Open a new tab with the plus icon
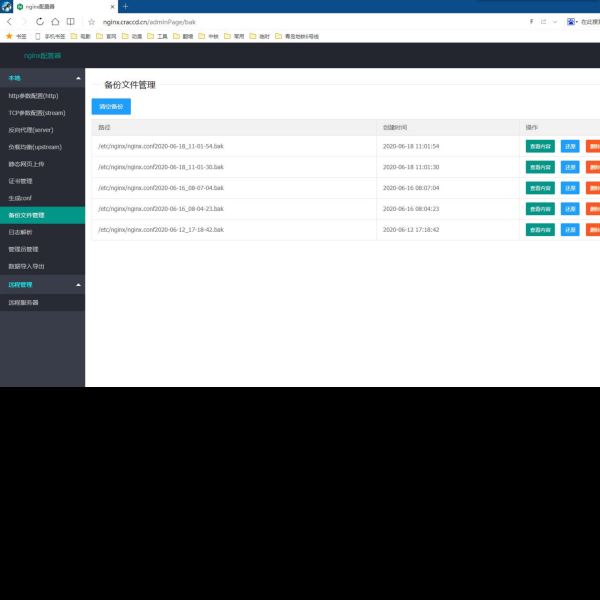Image resolution: width=600 pixels, height=600 pixels. pos(125,7)
